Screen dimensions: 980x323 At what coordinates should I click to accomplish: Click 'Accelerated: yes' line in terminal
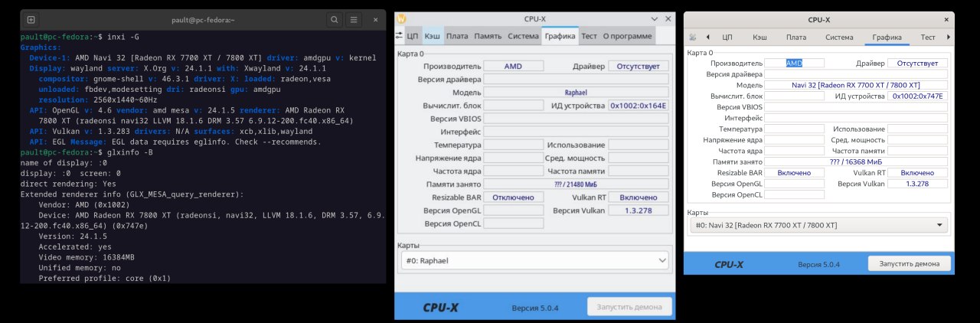point(75,247)
